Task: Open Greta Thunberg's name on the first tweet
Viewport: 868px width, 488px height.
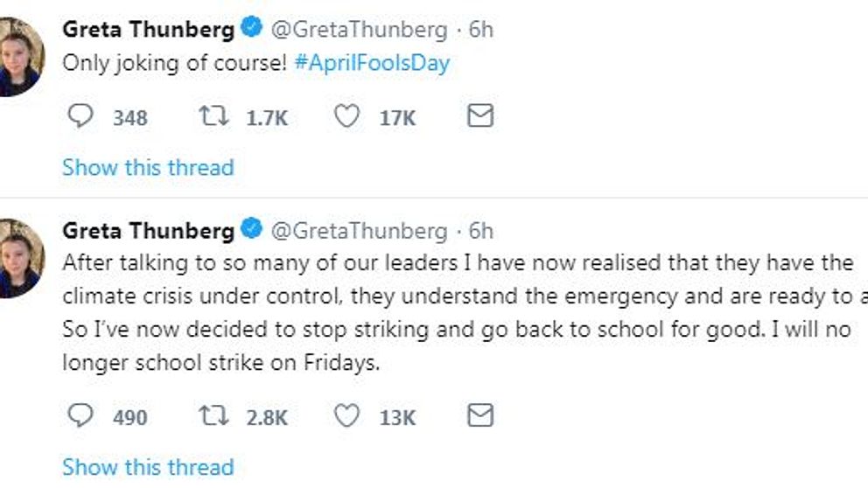Action: click(x=149, y=30)
